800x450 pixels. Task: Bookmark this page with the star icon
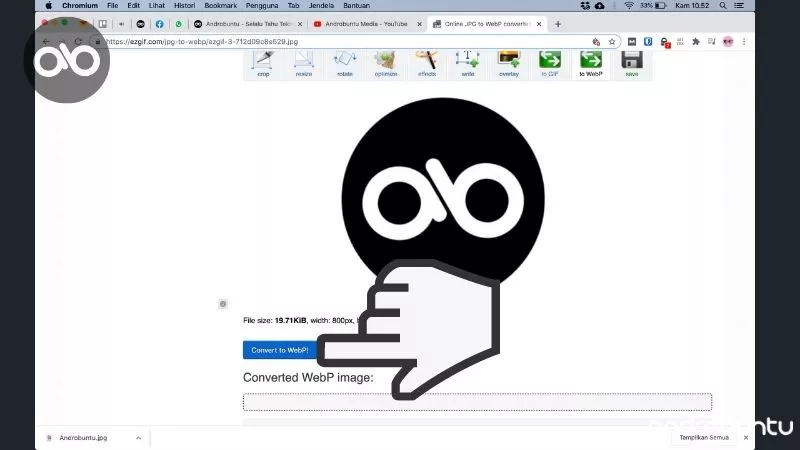click(612, 42)
